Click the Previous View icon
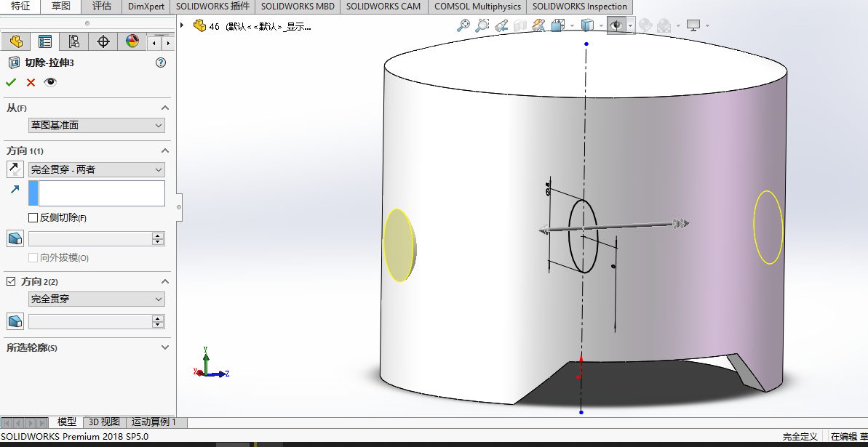The height and width of the screenshot is (447, 868). click(501, 25)
